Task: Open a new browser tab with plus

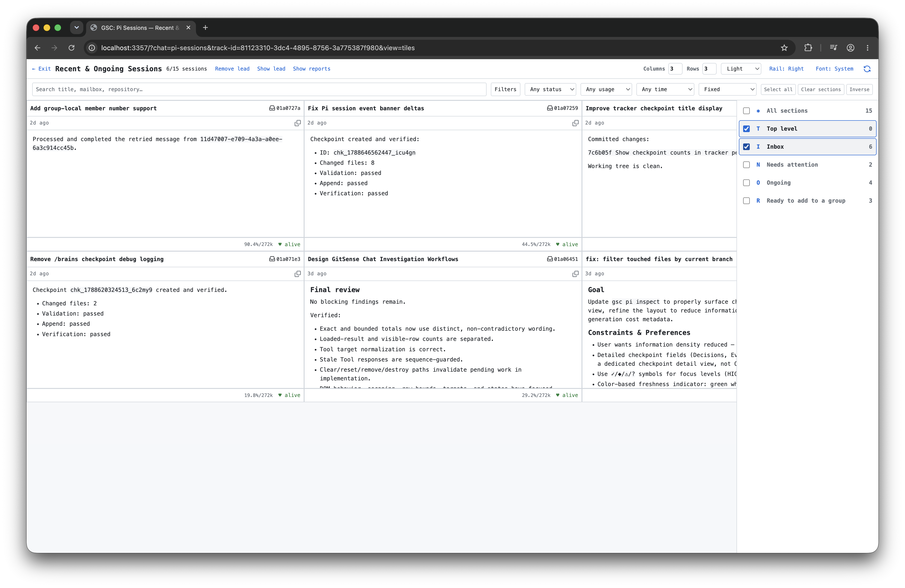Action: click(205, 28)
